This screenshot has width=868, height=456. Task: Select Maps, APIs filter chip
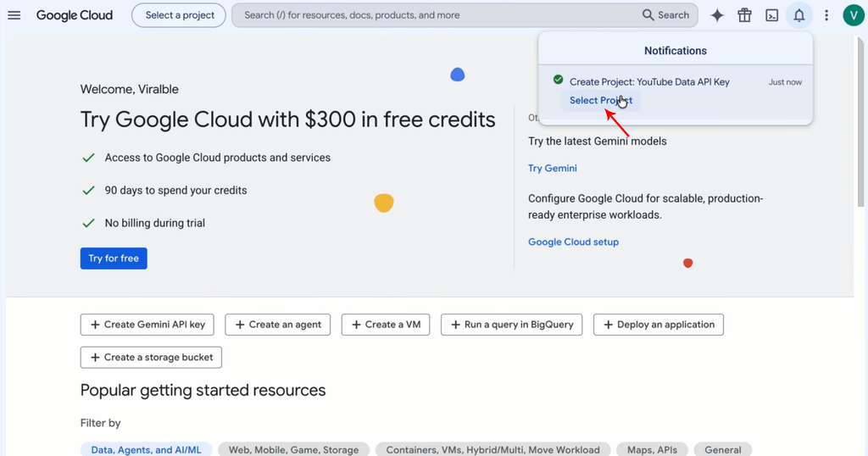[x=652, y=449]
